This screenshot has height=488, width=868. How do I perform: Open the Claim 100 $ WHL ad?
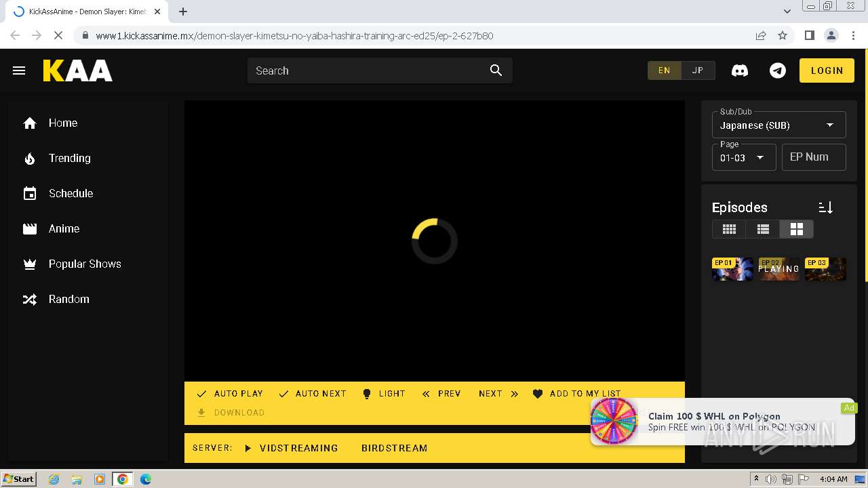(x=722, y=422)
